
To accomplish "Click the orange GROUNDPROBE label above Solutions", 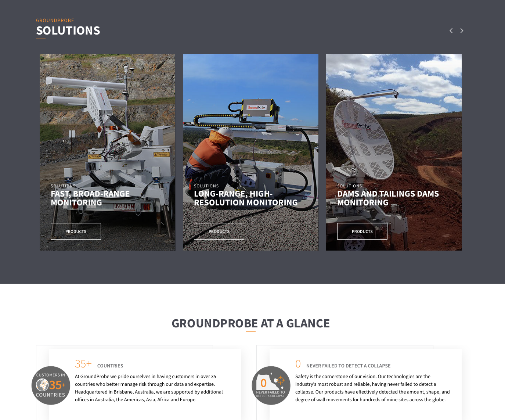I will 55,21.
